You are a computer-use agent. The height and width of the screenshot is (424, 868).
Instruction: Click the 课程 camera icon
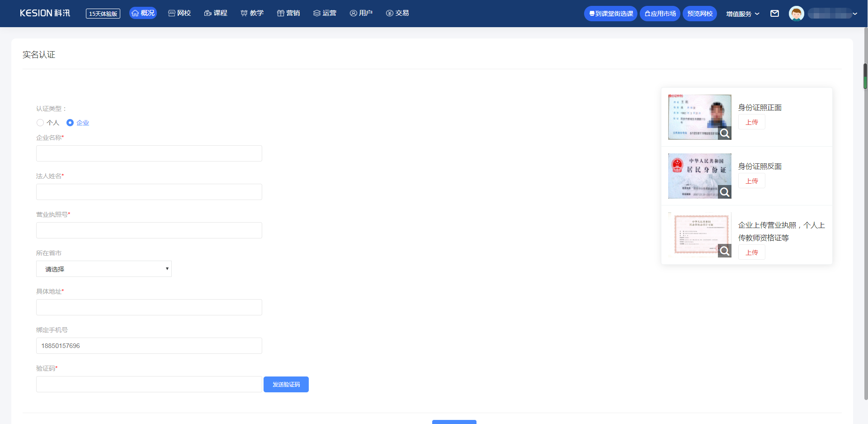(x=208, y=13)
